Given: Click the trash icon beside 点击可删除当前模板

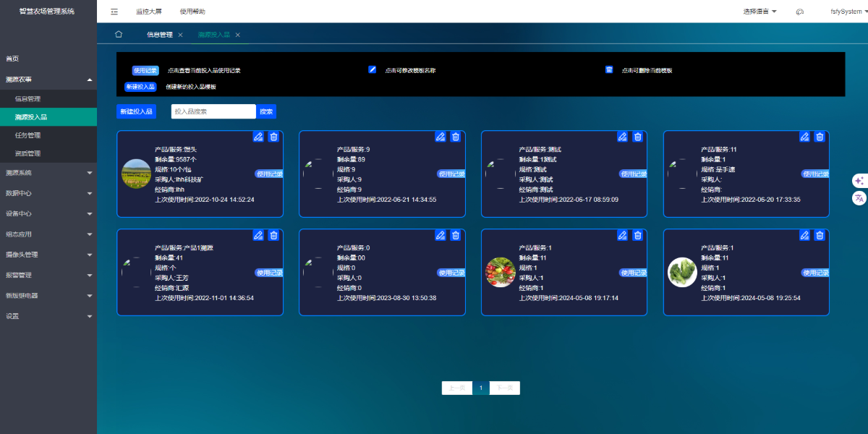Looking at the screenshot, I should tap(608, 69).
